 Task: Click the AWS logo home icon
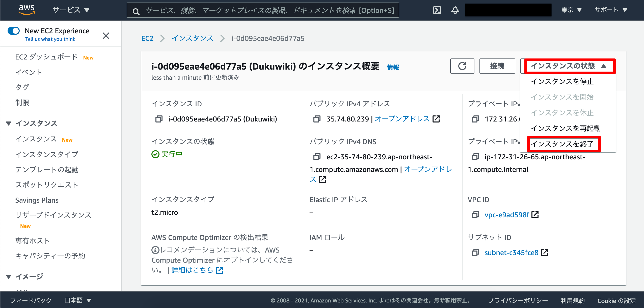point(27,10)
